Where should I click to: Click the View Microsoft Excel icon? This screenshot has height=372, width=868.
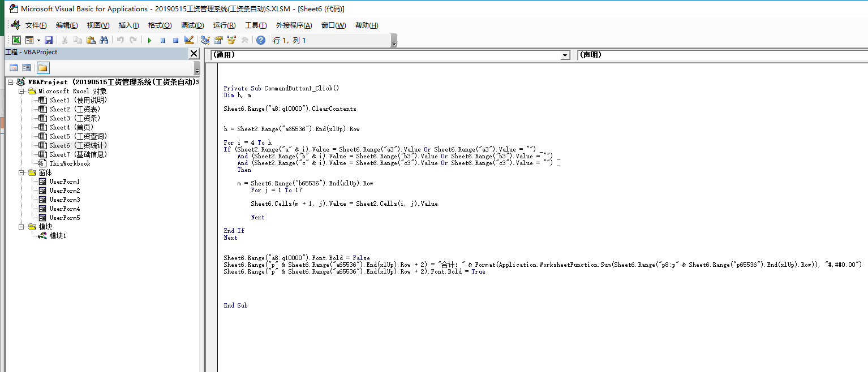point(16,40)
